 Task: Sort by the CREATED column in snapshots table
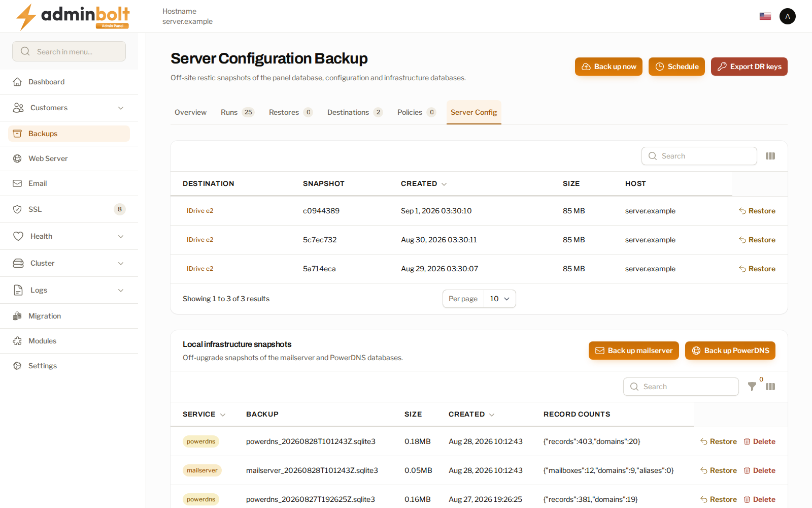[424, 183]
